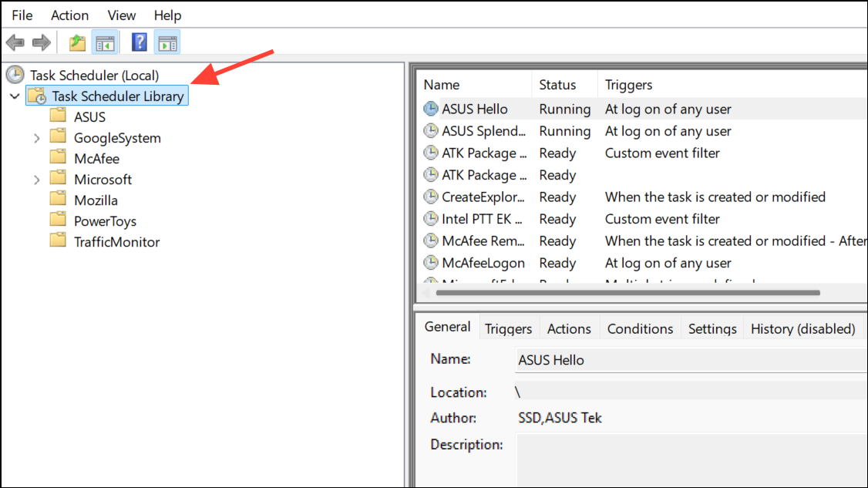Viewport: 868px width, 488px height.
Task: Click the CreateExplor... task clock icon
Action: 431,197
